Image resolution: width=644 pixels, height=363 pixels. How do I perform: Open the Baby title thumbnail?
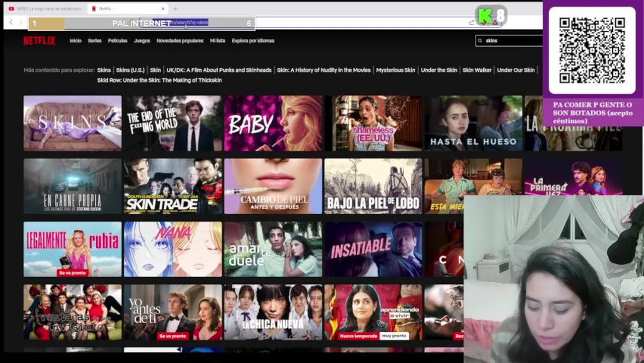pos(273,123)
